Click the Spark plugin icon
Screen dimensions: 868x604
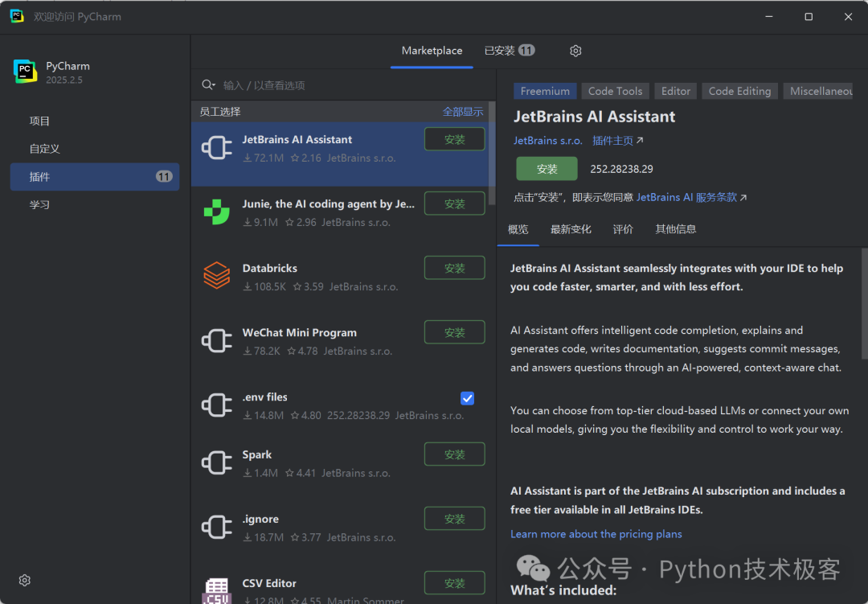(x=216, y=462)
